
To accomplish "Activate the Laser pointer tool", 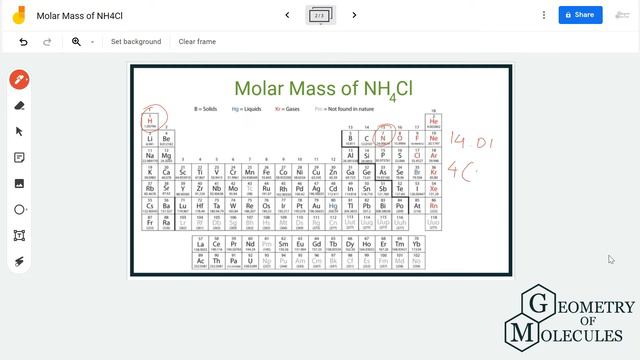I will (19, 262).
